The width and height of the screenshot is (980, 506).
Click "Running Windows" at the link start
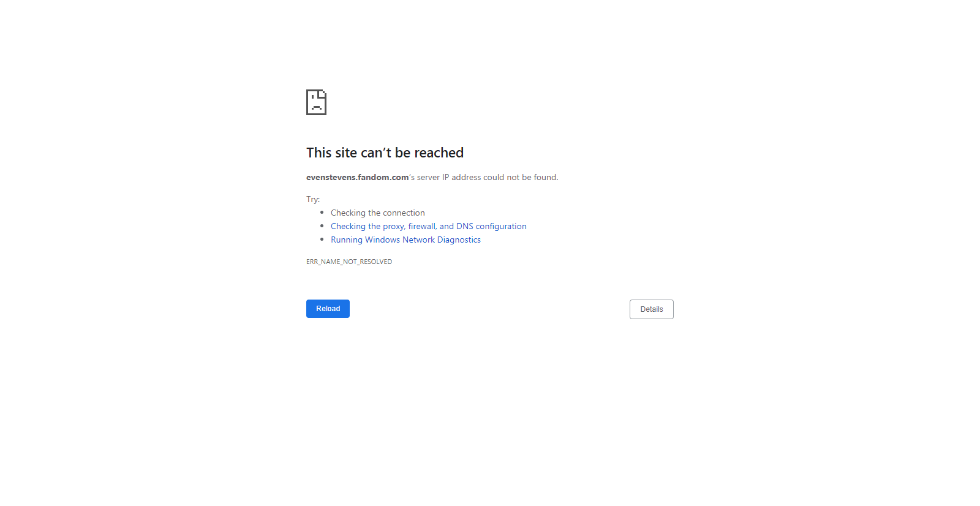point(365,240)
